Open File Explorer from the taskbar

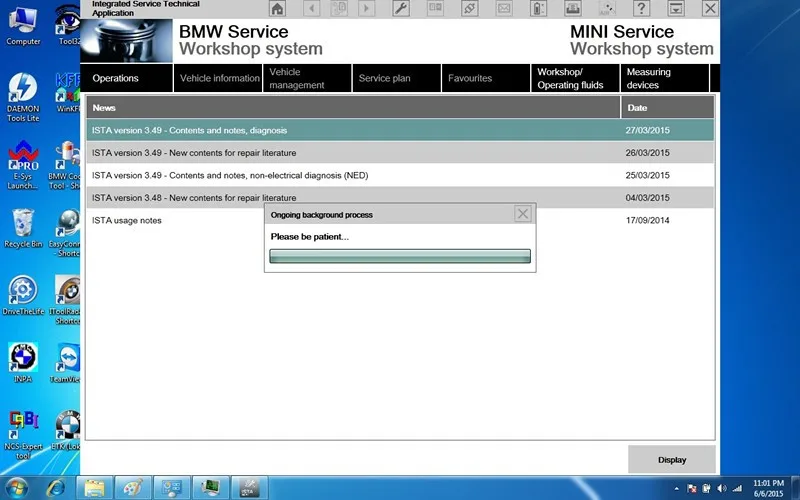click(x=94, y=488)
